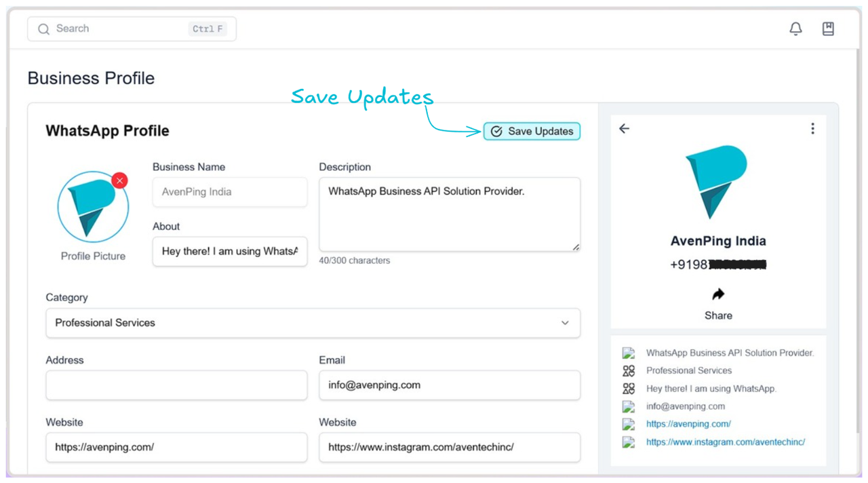Expand the Category dropdown chevron

point(565,323)
